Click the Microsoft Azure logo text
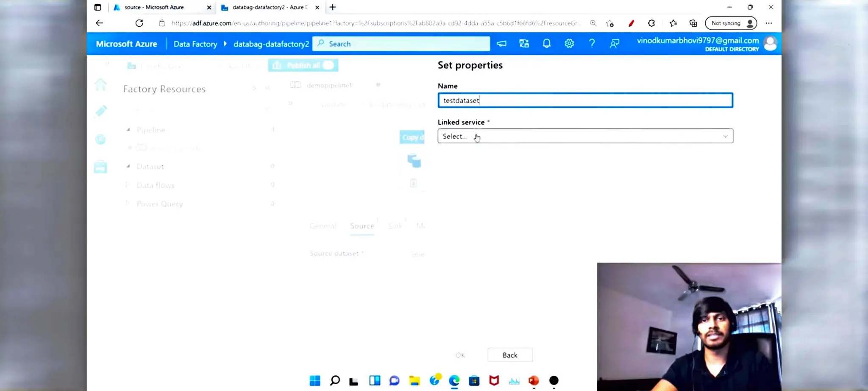868x391 pixels. click(126, 44)
